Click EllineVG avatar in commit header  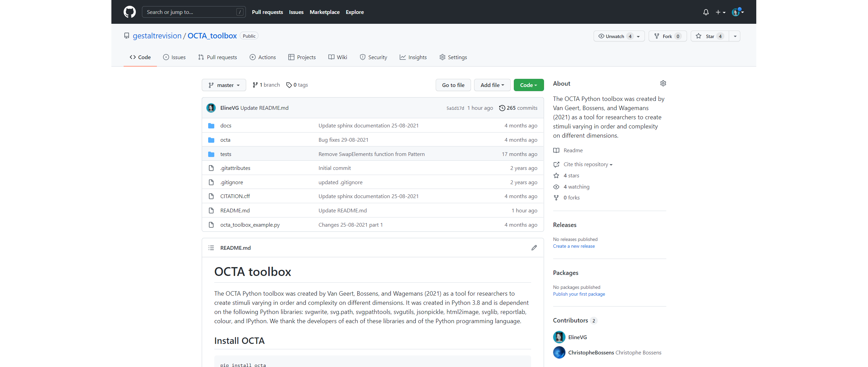click(x=211, y=108)
